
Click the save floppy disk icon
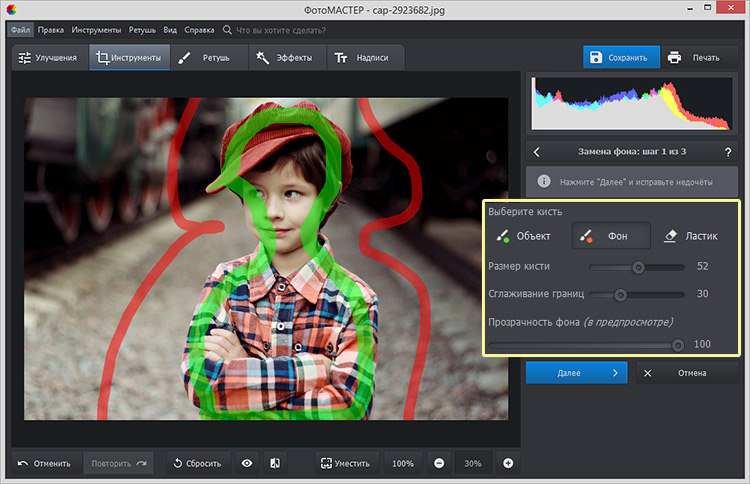pos(596,58)
